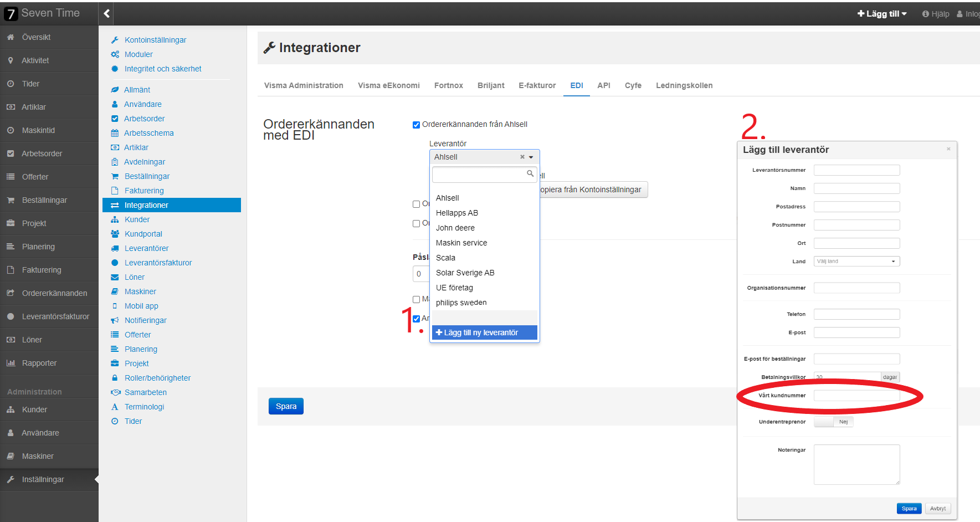Viewport: 980px width, 522px height.
Task: Switch to the Visma eEkonomi tab
Action: point(389,85)
